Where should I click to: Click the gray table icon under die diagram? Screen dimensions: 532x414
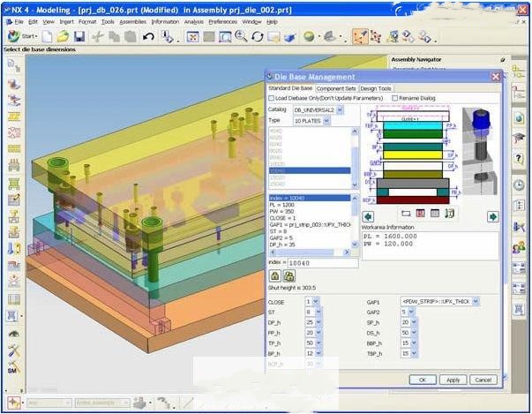[x=435, y=214]
